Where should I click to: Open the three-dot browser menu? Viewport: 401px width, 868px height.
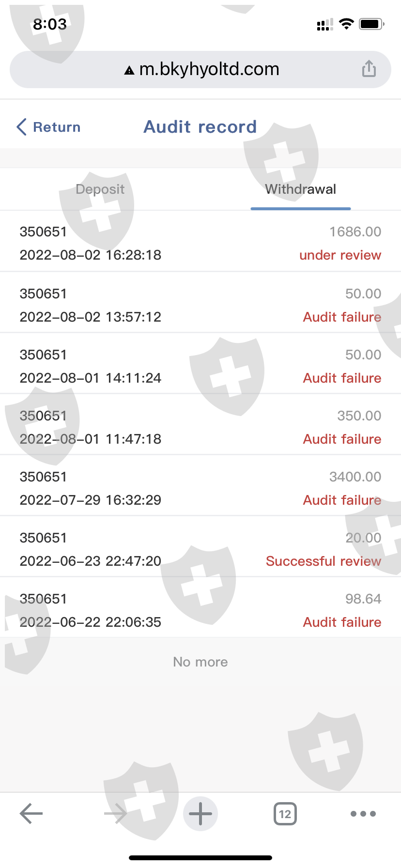tap(363, 814)
